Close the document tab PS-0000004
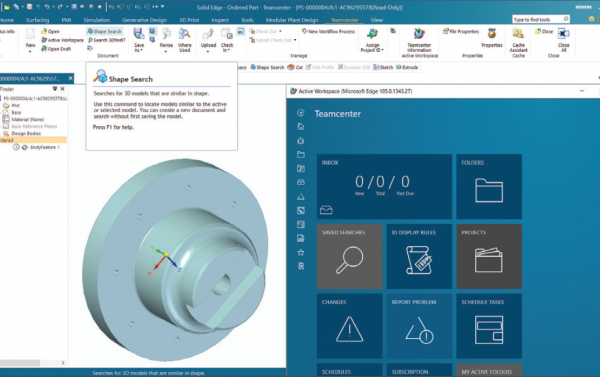 pyautogui.click(x=70, y=78)
